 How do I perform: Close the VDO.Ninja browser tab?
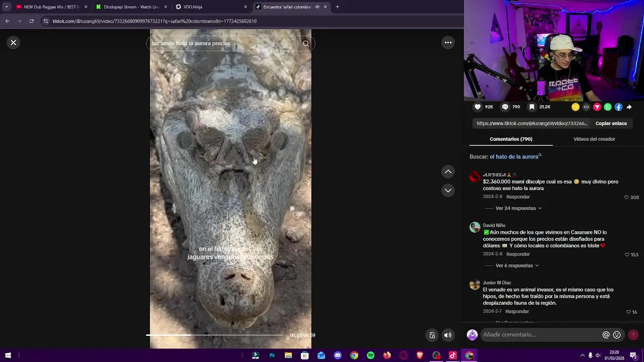coord(246,7)
